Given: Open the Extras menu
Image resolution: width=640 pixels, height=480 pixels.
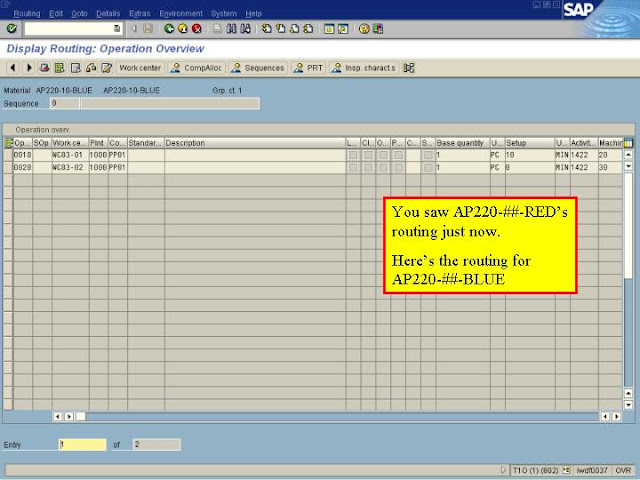Looking at the screenshot, I should tap(140, 13).
